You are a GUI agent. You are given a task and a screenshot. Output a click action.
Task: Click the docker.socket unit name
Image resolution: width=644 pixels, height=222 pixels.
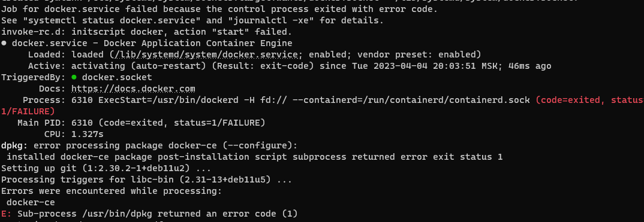point(117,77)
